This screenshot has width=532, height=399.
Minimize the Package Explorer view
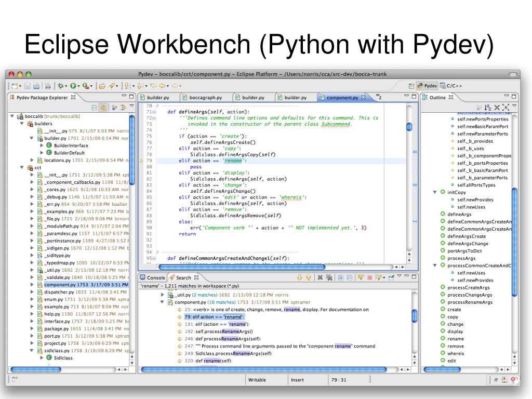(x=124, y=96)
